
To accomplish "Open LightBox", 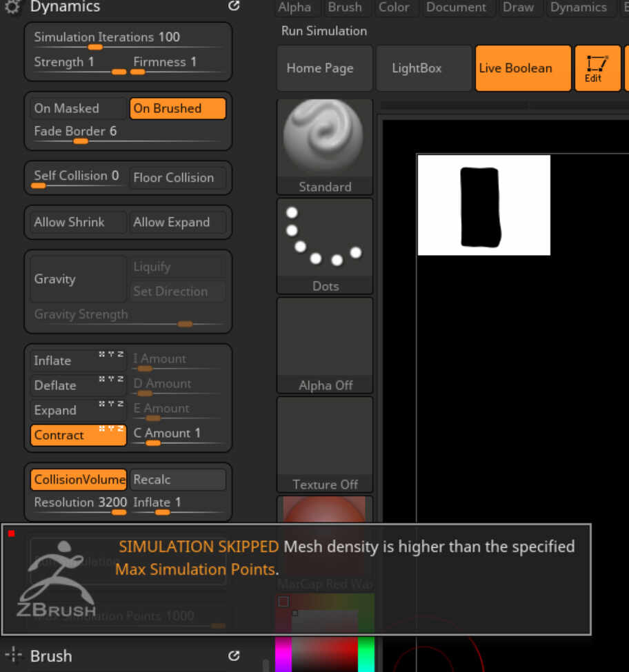I will coord(423,68).
